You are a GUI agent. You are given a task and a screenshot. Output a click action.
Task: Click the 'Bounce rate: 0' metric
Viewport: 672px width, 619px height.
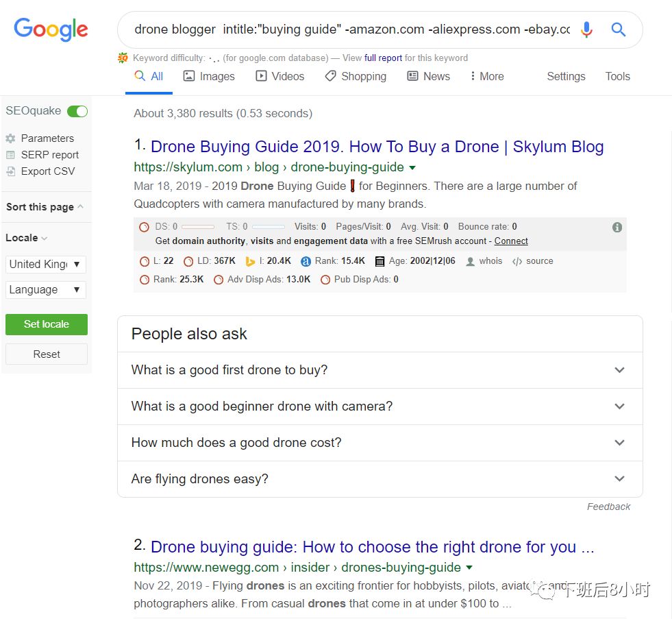[487, 226]
